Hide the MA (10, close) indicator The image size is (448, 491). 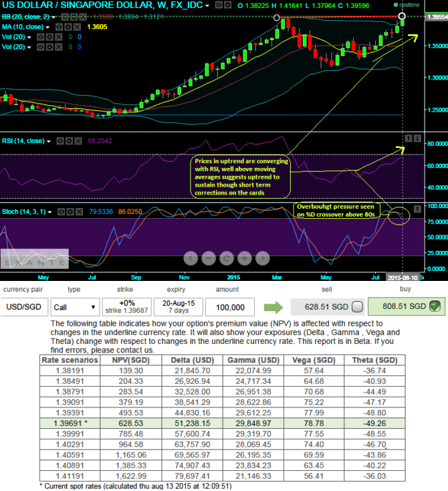click(59, 27)
